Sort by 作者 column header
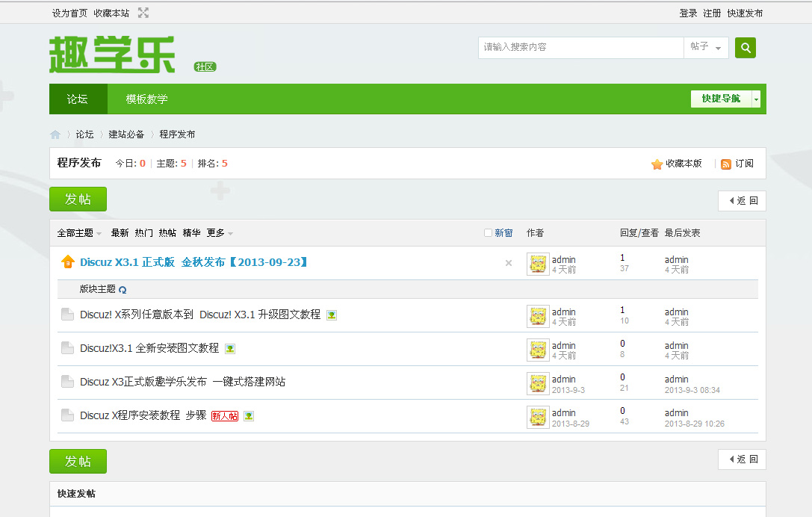Screen dimensions: 812x517 click(535, 233)
